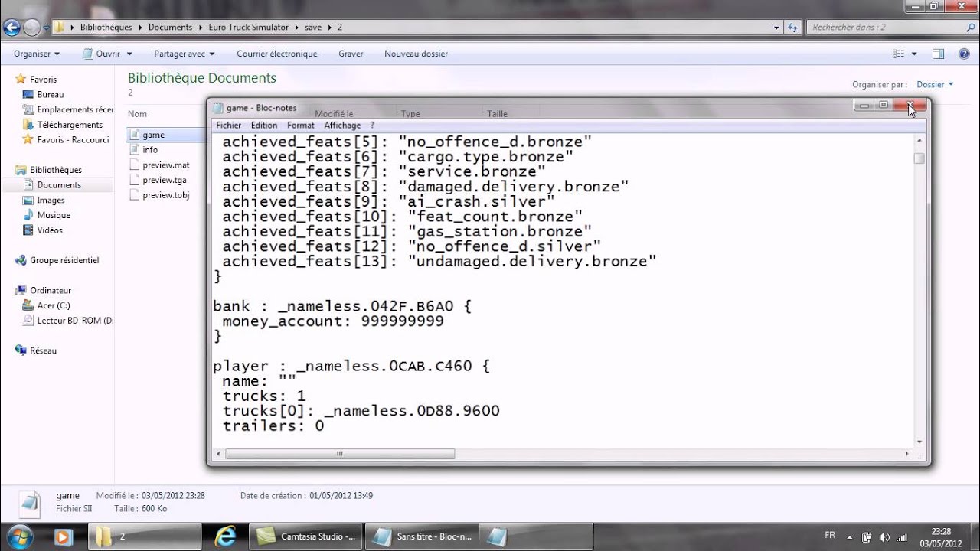Click the Rechercher dans : 2 search field
This screenshot has width=980, height=551.
tap(890, 27)
